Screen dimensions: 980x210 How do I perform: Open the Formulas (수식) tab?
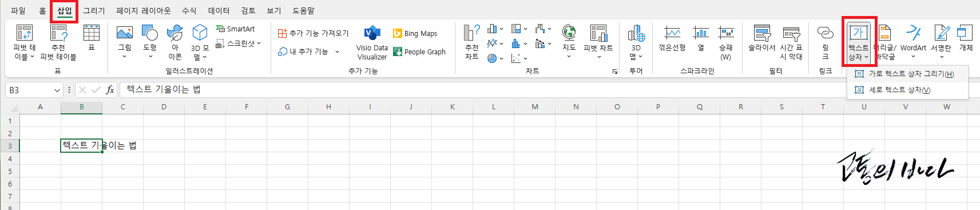tap(189, 11)
